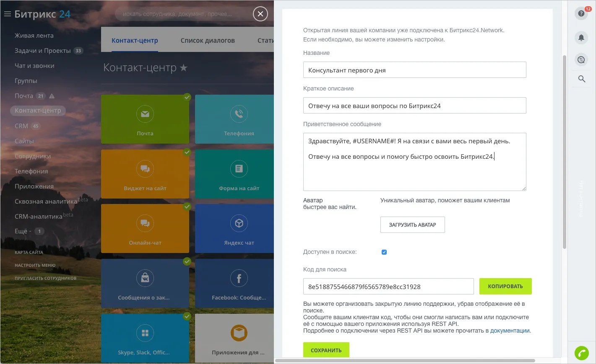Open the Сообщения о зак... tile
The width and height of the screenshot is (596, 364).
pos(145,284)
